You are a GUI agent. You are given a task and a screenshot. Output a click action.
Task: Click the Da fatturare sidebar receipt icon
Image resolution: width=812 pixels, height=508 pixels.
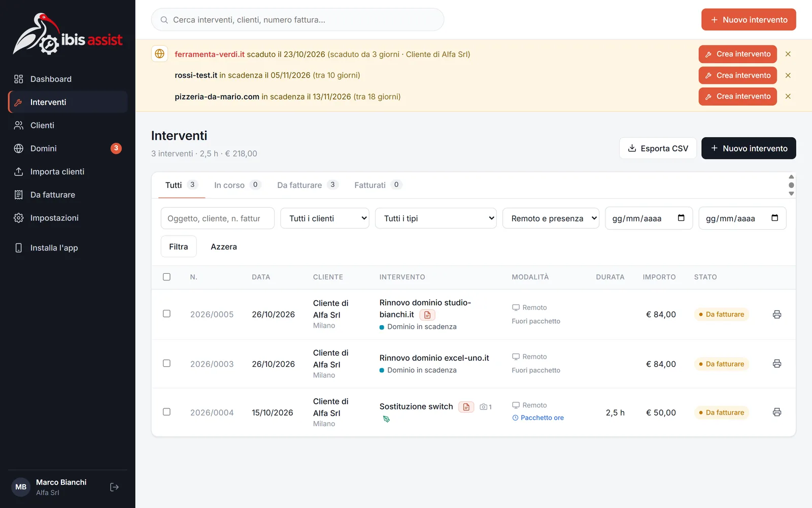click(x=19, y=195)
